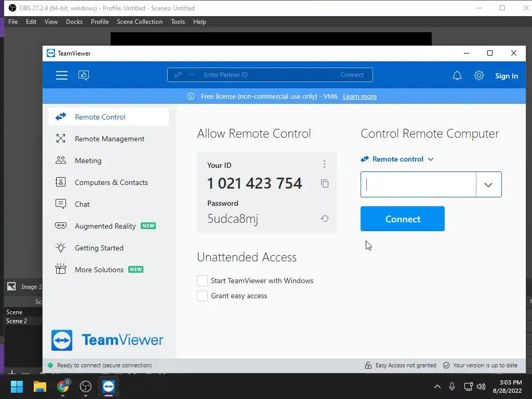Open Augmented Reality section
532x399 pixels.
pyautogui.click(x=109, y=226)
